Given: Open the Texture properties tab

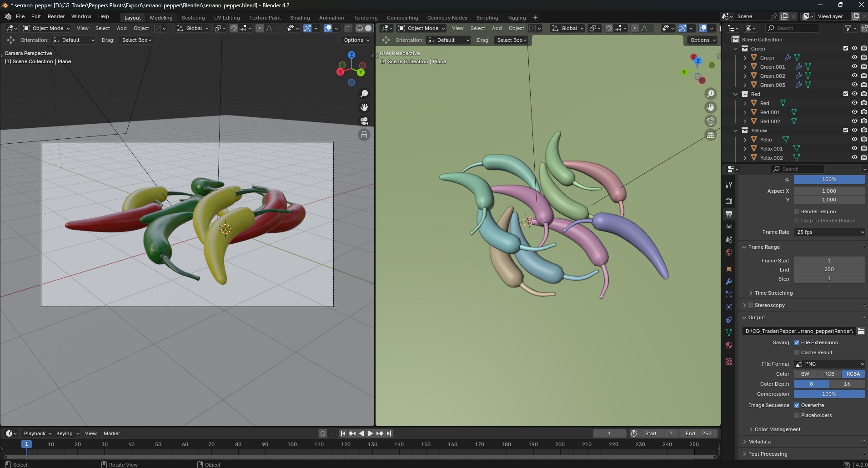Looking at the screenshot, I should [x=729, y=362].
